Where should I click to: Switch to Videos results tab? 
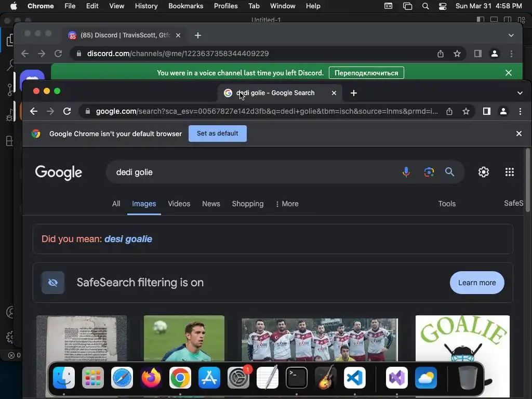[179, 204]
